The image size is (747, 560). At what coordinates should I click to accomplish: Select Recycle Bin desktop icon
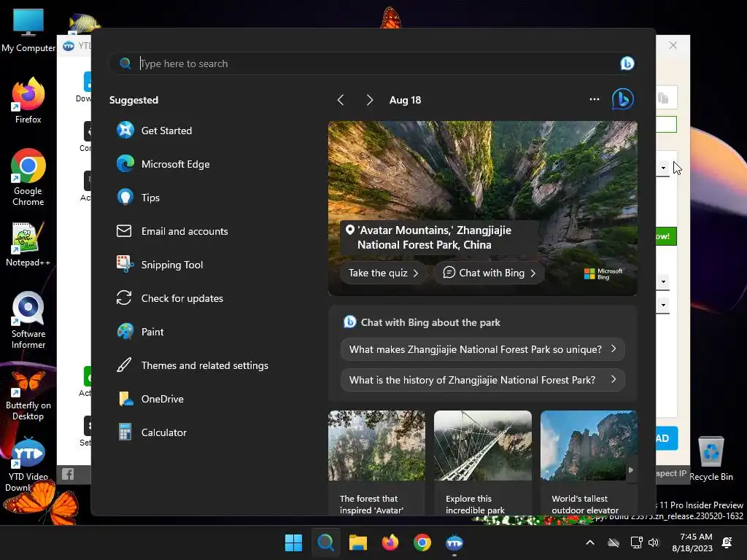pyautogui.click(x=711, y=458)
